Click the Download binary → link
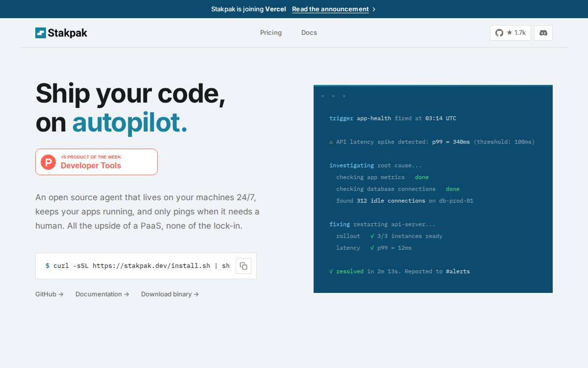This screenshot has width=588, height=368. pyautogui.click(x=170, y=294)
